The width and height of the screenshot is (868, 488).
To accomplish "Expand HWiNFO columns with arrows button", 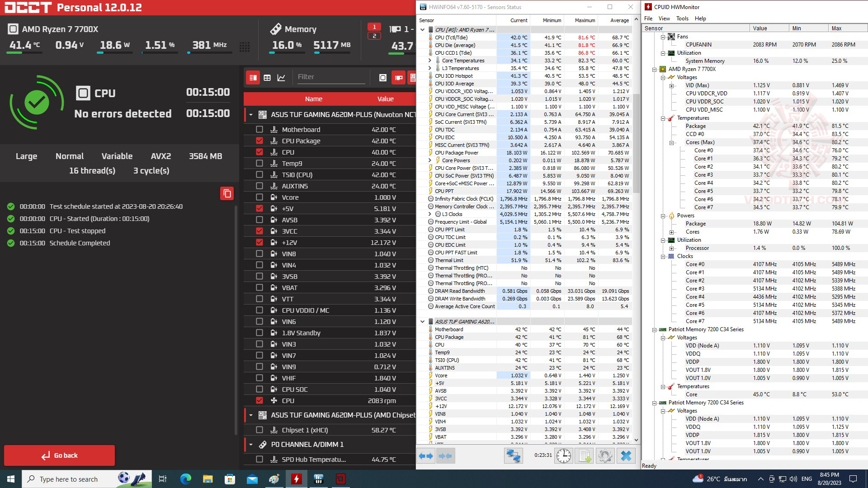I will point(425,456).
